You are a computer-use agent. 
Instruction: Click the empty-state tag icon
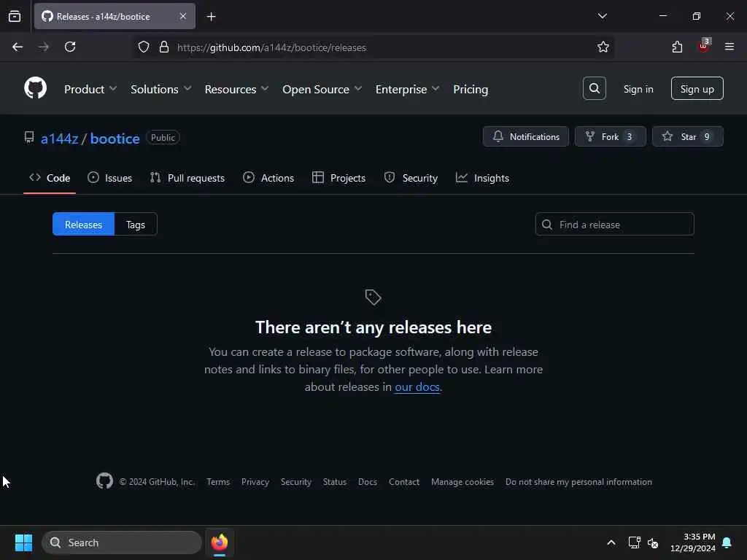click(373, 297)
